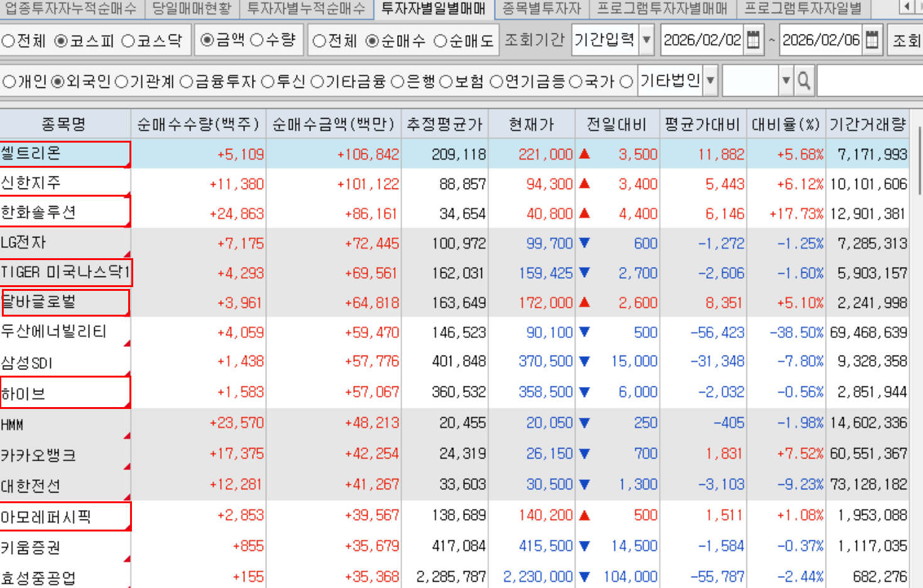Viewport: 923px width, 588px height.
Task: Open the 기타법인 investor dropdown
Action: pyautogui.click(x=710, y=81)
